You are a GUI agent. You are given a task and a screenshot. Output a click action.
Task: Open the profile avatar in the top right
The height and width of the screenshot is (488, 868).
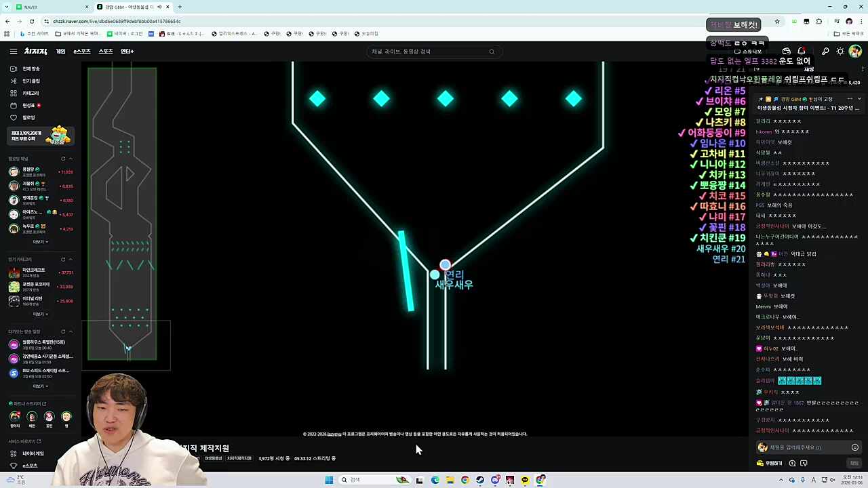854,52
